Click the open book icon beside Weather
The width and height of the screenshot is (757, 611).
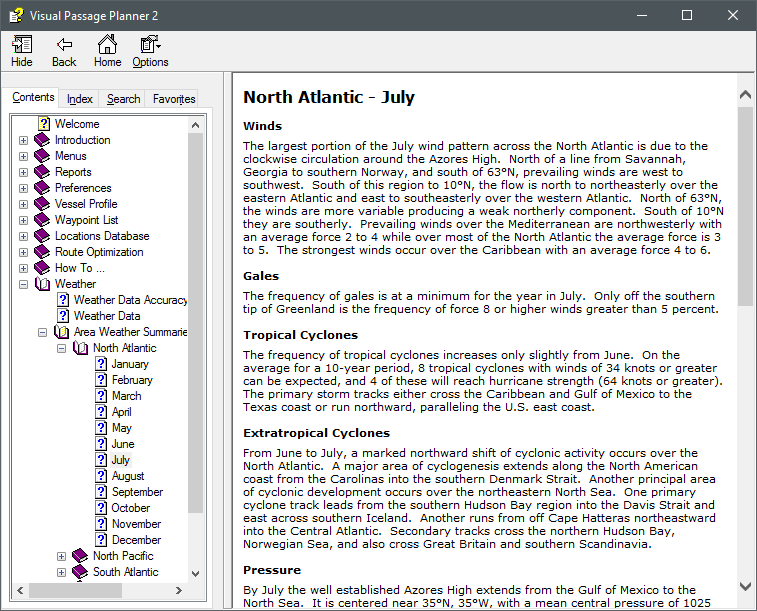[x=42, y=284]
